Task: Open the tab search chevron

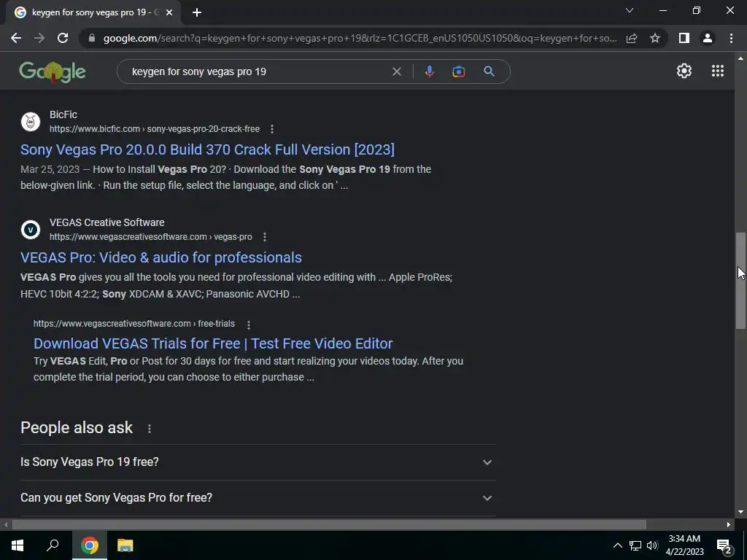Action: tap(630, 10)
